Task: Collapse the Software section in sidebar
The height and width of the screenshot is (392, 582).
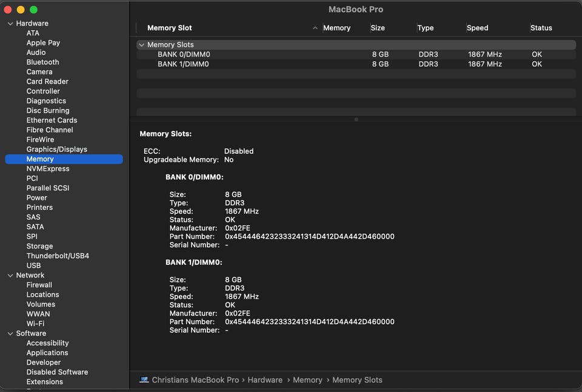Action: point(10,334)
